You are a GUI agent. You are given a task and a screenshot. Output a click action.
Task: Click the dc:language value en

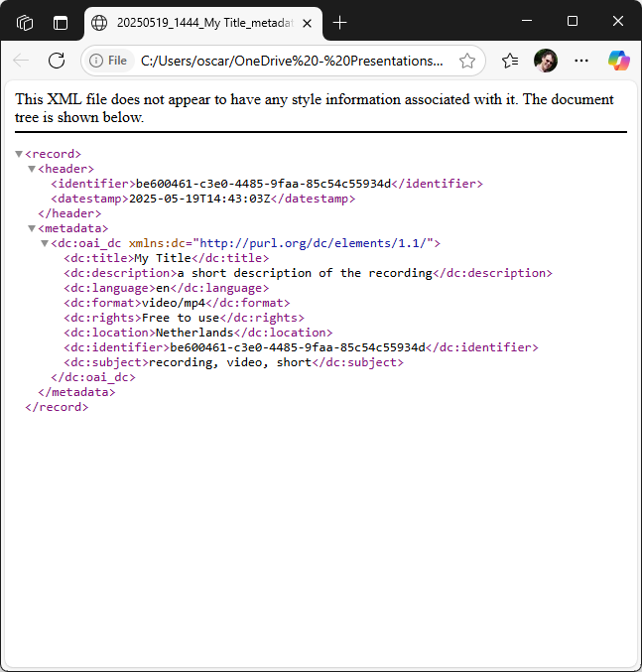163,288
